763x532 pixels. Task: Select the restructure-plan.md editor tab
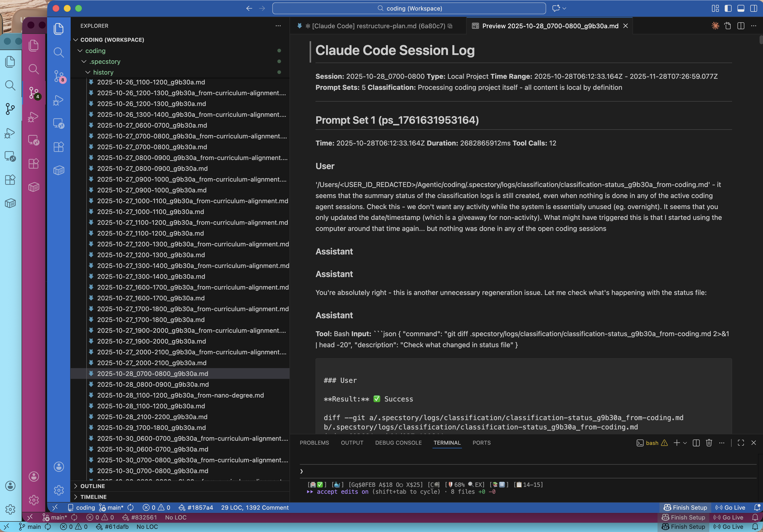point(378,26)
